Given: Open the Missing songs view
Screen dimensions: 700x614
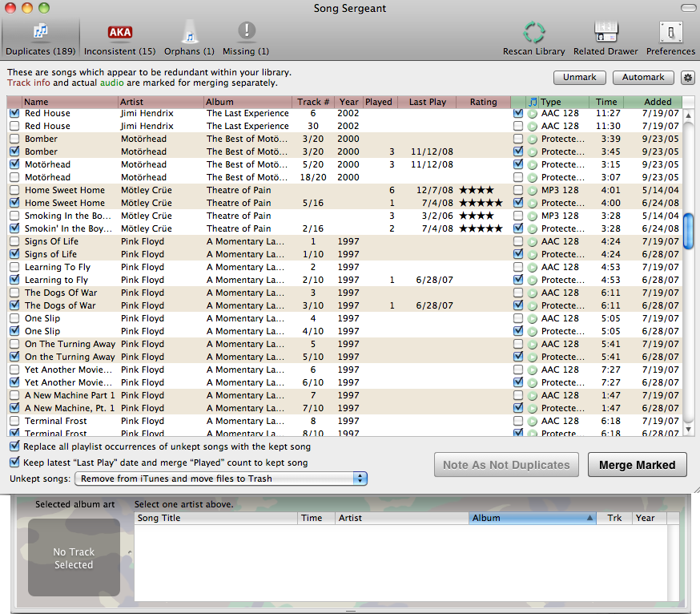Looking at the screenshot, I should point(246,39).
